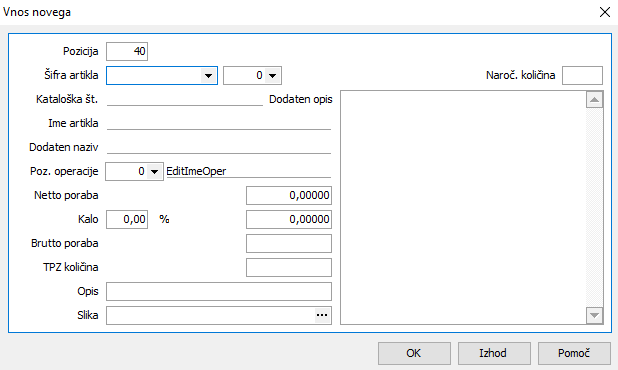Browse for image with Slika ellipsis button
The width and height of the screenshot is (618, 370).
(x=322, y=315)
